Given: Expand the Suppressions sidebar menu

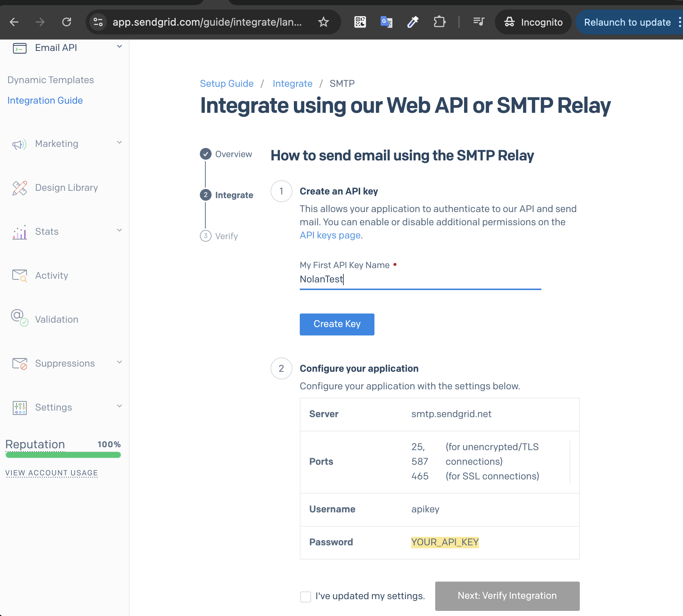Looking at the screenshot, I should tap(119, 363).
